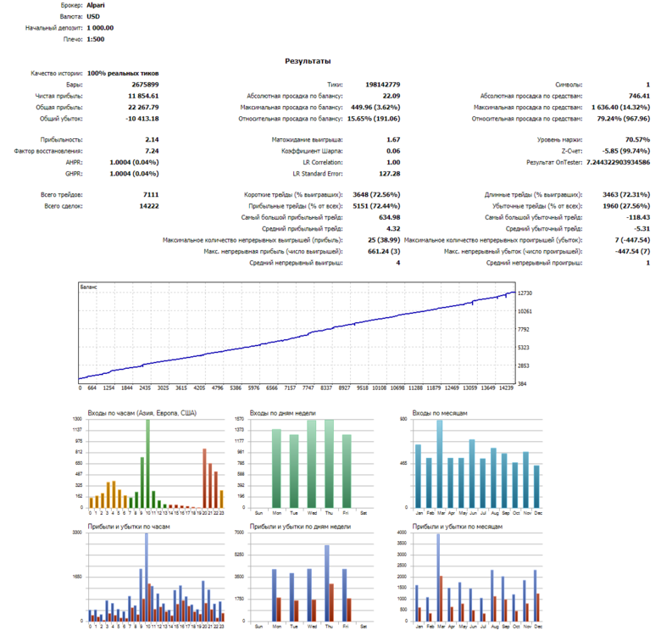This screenshot has height=636, width=672.
Task: Click the "Символы:" label
Action: [569, 85]
